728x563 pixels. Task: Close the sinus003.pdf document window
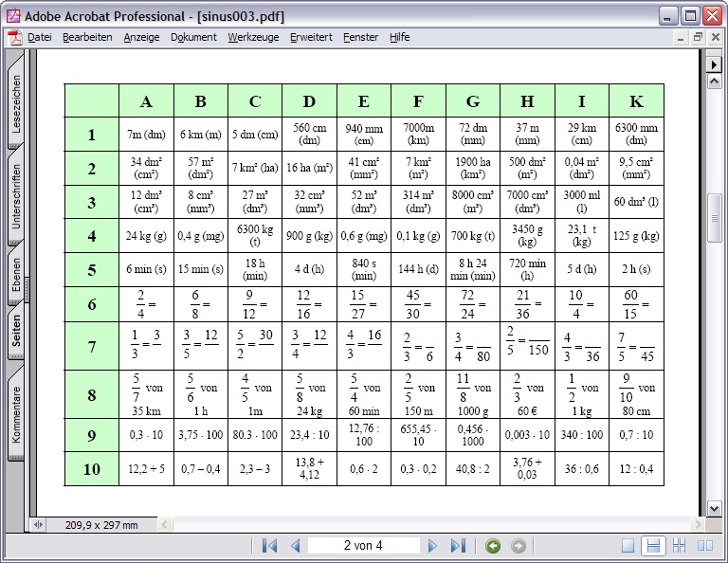tap(716, 37)
